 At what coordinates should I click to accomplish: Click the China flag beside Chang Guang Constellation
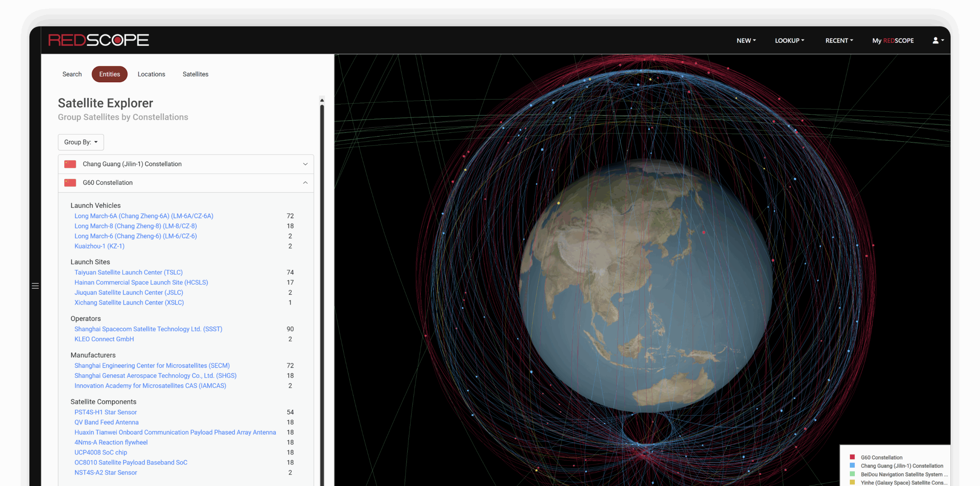(x=70, y=164)
